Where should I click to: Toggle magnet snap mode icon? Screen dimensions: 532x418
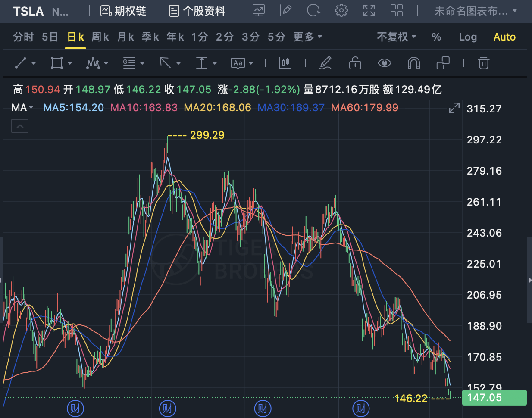(x=413, y=63)
